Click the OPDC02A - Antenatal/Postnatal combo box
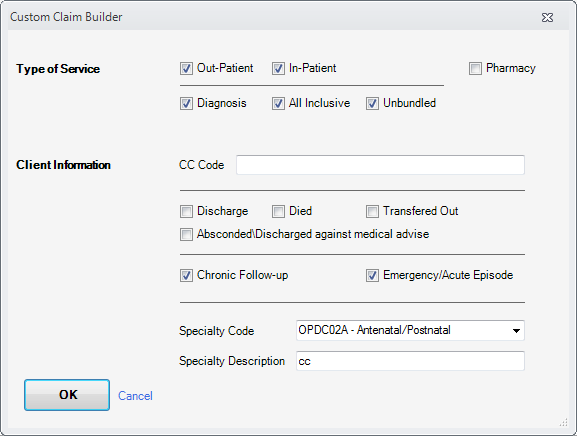 click(x=410, y=330)
